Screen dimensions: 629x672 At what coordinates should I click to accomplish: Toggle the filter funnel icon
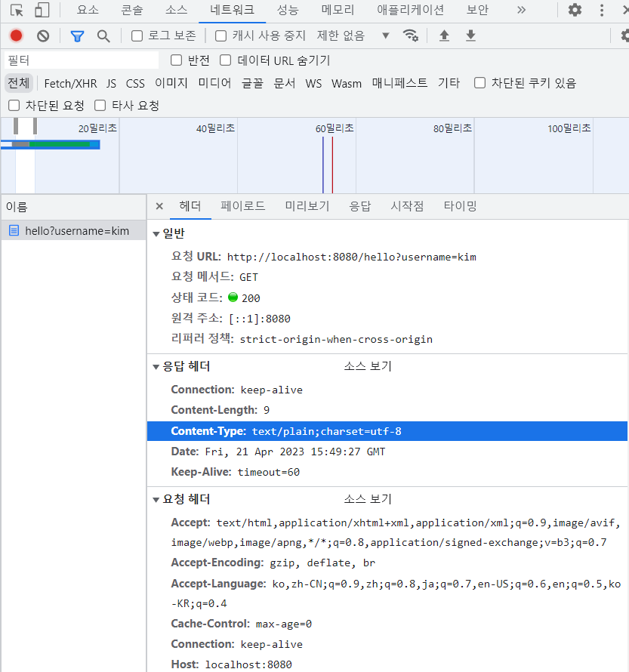click(77, 36)
